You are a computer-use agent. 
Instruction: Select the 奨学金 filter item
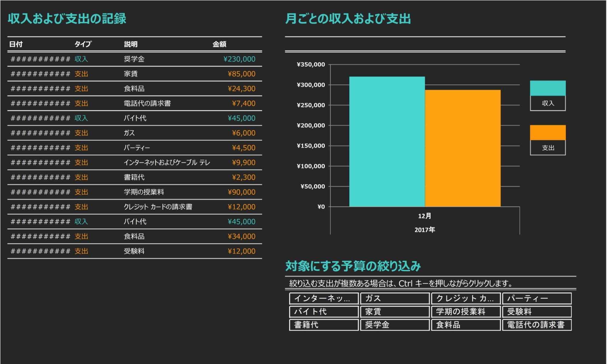[x=395, y=325]
